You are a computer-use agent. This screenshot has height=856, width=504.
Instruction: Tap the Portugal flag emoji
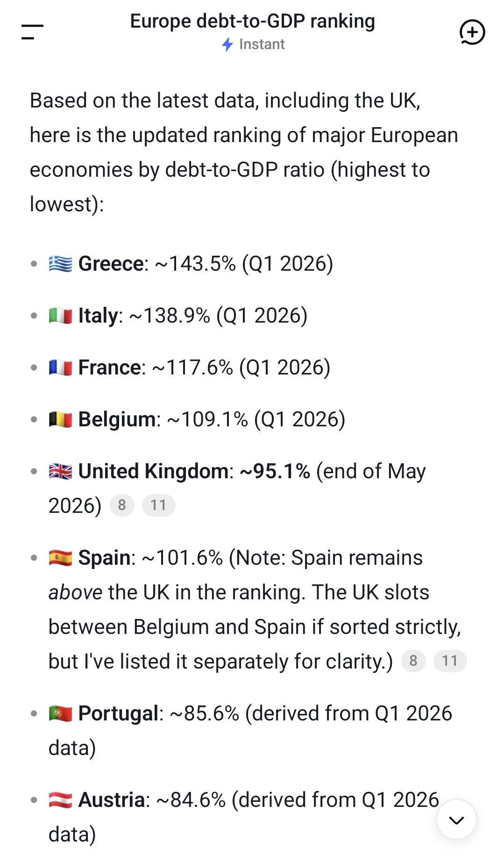(60, 714)
